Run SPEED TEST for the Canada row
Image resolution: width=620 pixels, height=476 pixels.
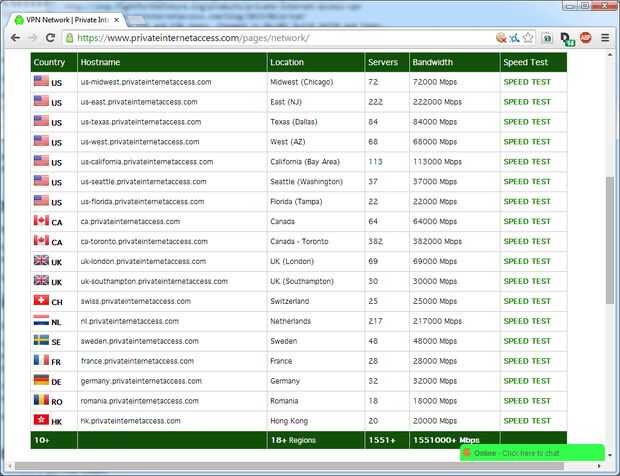click(527, 221)
